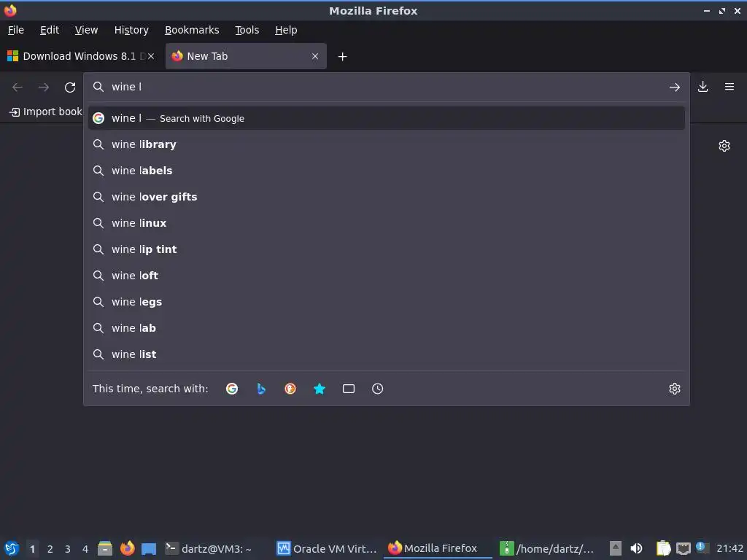Choose the 'wine library' suggestion

[387, 144]
